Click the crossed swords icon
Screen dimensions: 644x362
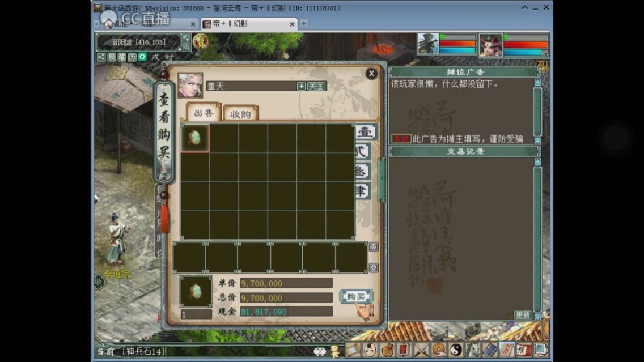421,350
